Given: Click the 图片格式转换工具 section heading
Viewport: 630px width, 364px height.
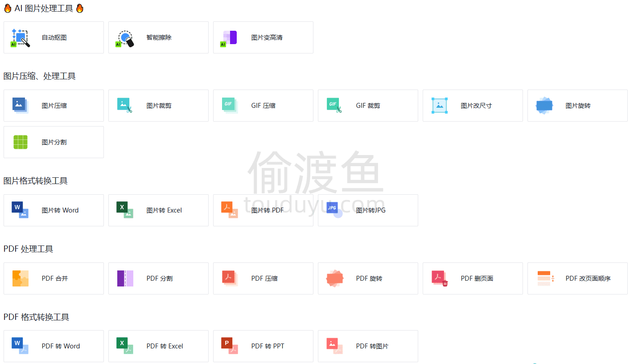Looking at the screenshot, I should pos(36,181).
